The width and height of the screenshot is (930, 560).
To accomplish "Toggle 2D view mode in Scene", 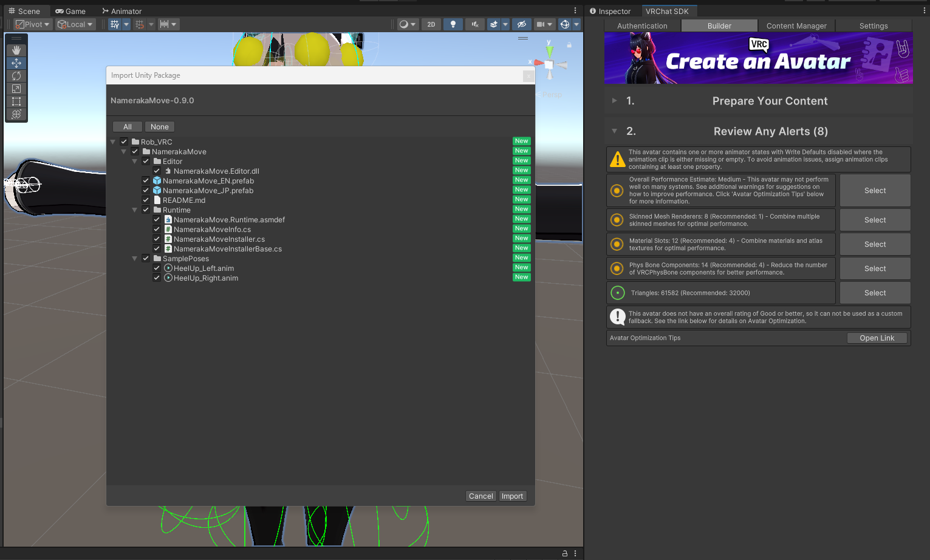I will pyautogui.click(x=431, y=24).
